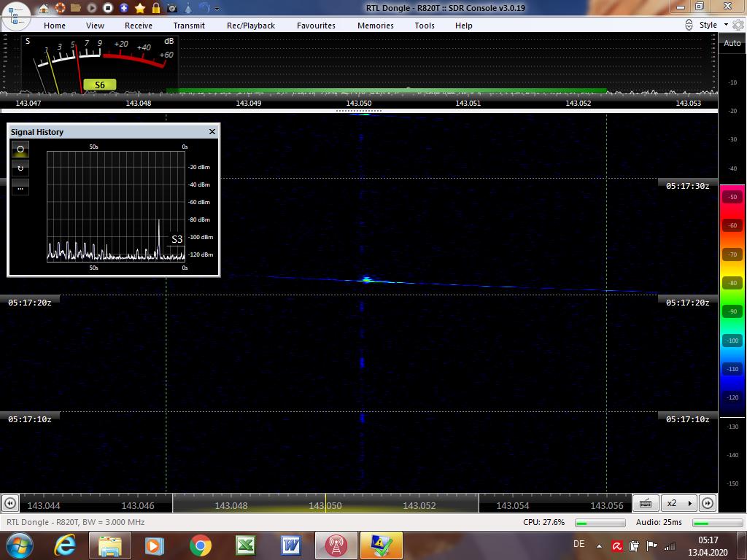This screenshot has width=747, height=560.
Task: Click the waterfall level colour scale bar
Action: 732,300
